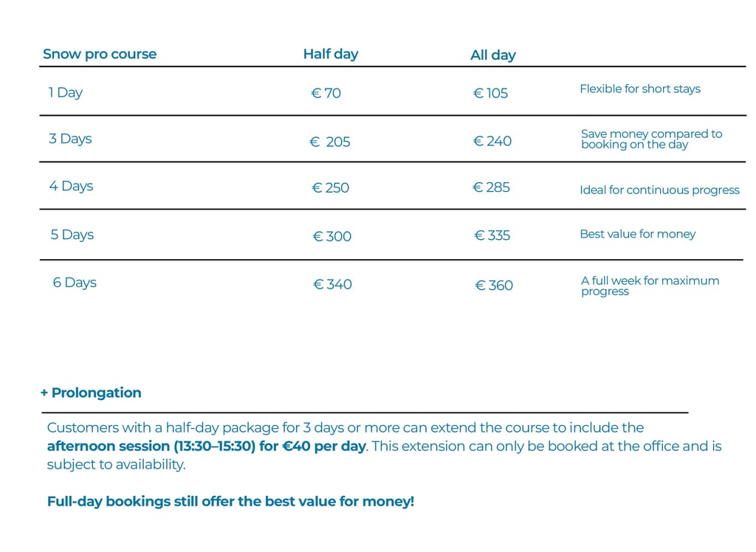Screen dimensions: 756x552
Task: Click the € 205 half-day price
Action: [x=330, y=142]
